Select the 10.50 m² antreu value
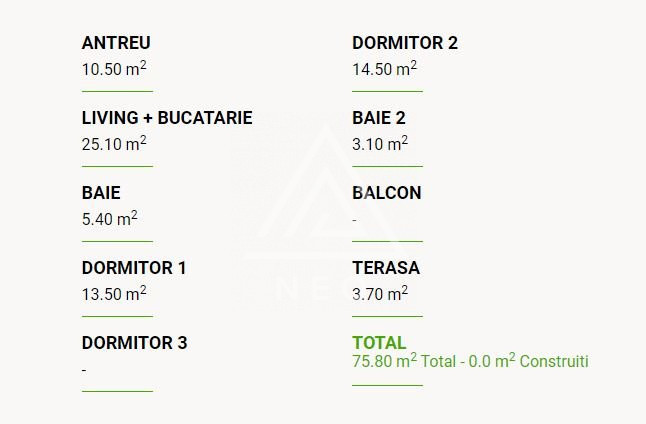 (114, 69)
